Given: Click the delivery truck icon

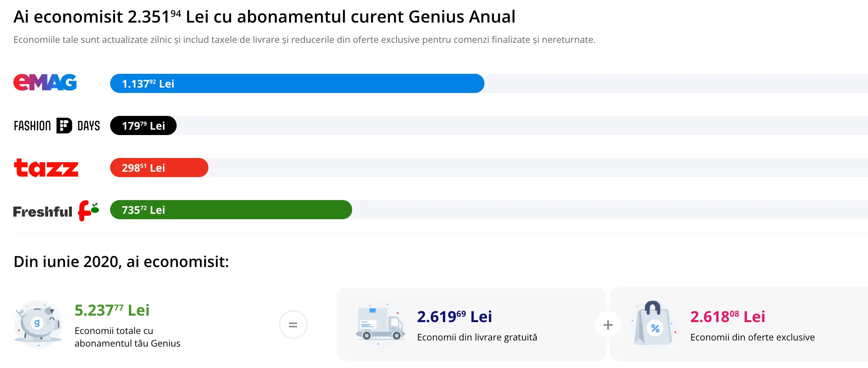Looking at the screenshot, I should [x=380, y=324].
